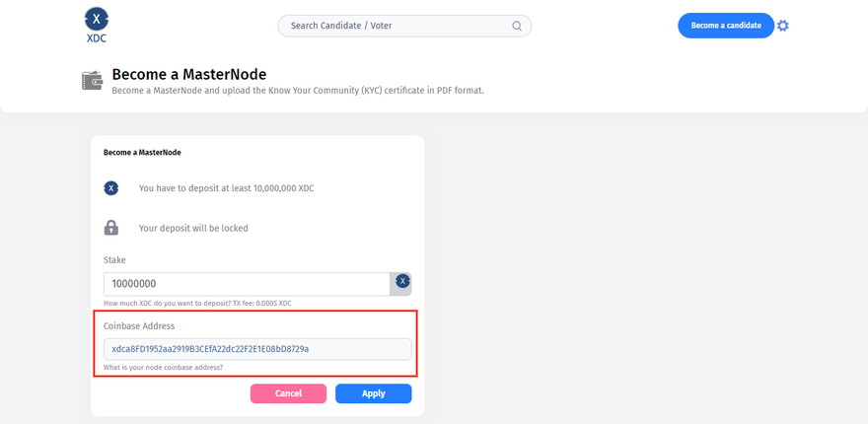Click the KYC certificate subtitle text
This screenshot has width=868, height=424.
297,91
